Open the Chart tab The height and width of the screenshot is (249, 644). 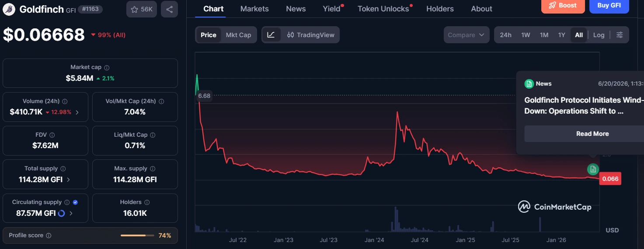click(213, 9)
